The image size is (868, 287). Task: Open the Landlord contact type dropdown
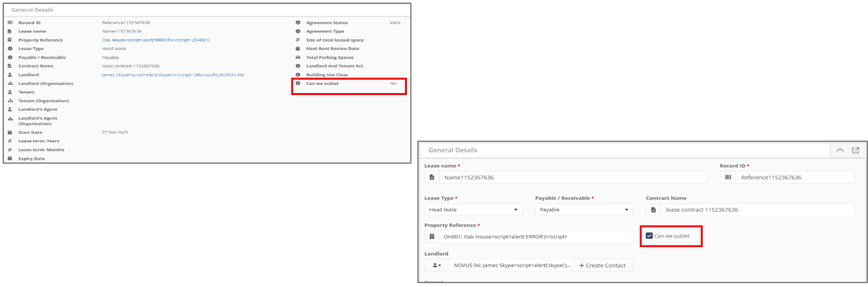click(x=437, y=265)
